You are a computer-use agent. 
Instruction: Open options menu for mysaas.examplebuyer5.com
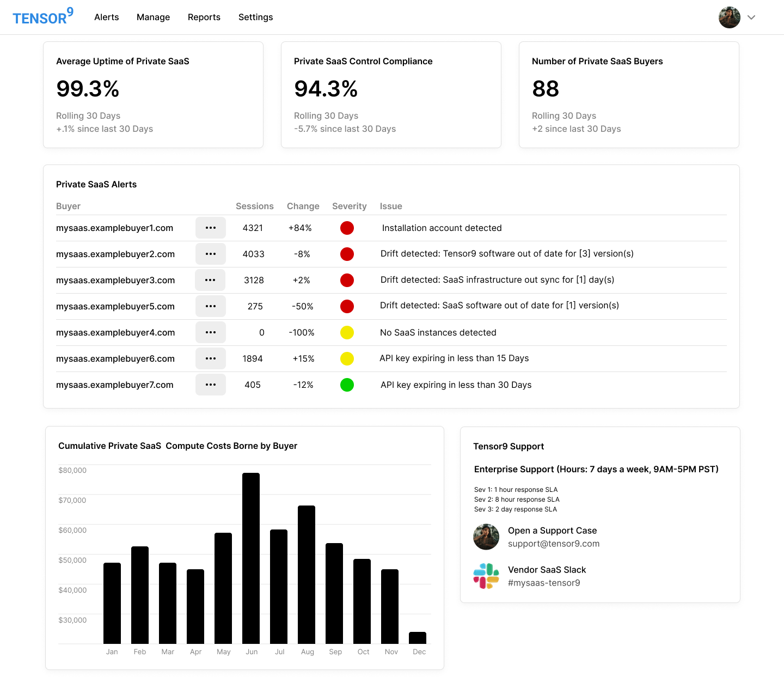coord(211,306)
